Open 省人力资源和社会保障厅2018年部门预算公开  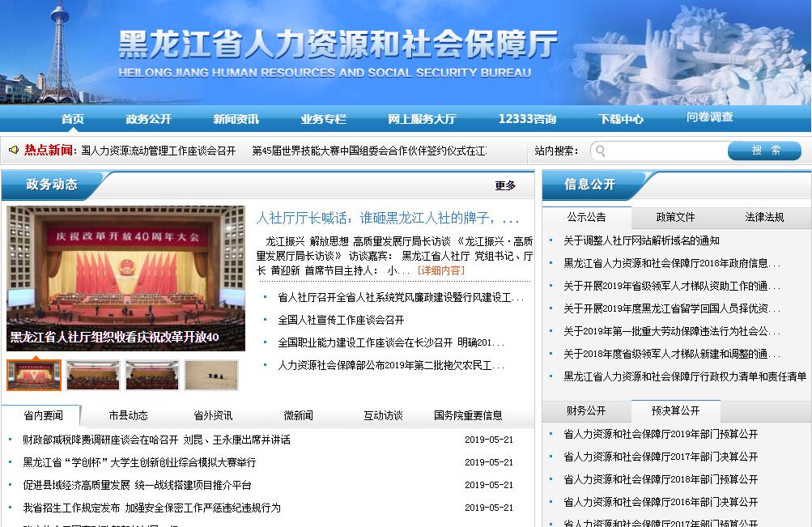click(x=661, y=480)
